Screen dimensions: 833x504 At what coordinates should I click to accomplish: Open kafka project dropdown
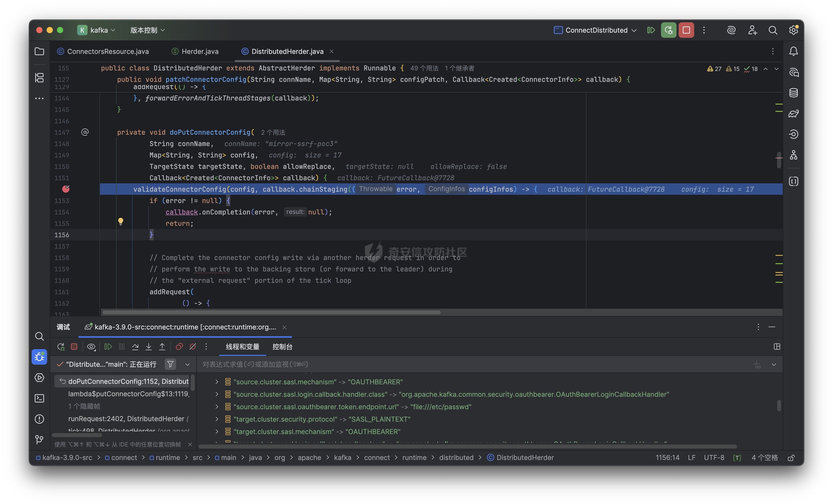(x=97, y=30)
